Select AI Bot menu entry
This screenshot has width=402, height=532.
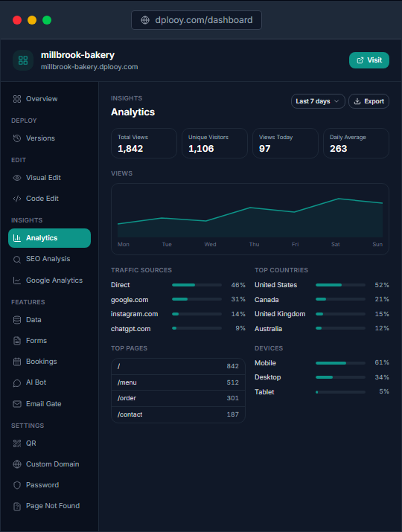50,382
